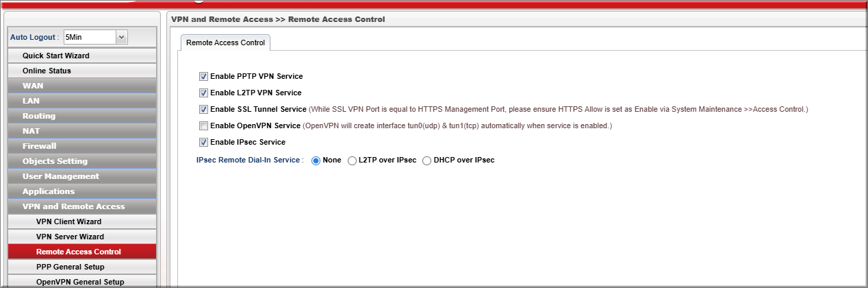Toggle the Enable IPsec Service checkbox
868x288 pixels.
click(203, 142)
